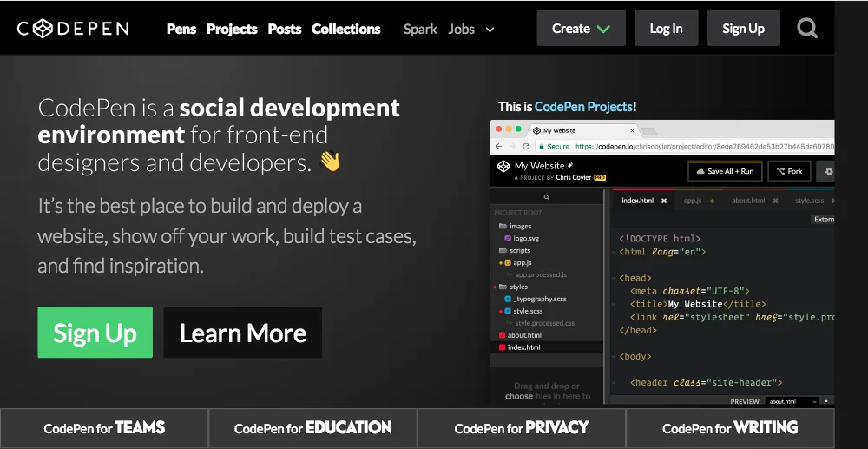Viewport: 868px width, 449px height.
Task: Open the Jobs link
Action: [461, 29]
